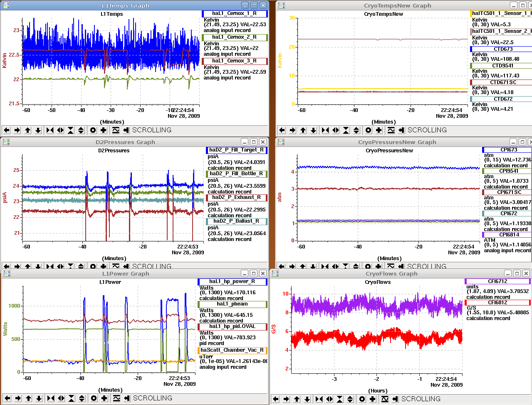Pan right in the CryoFlows Graph toolbar
The height and width of the screenshot is (405, 532).
coord(286,399)
